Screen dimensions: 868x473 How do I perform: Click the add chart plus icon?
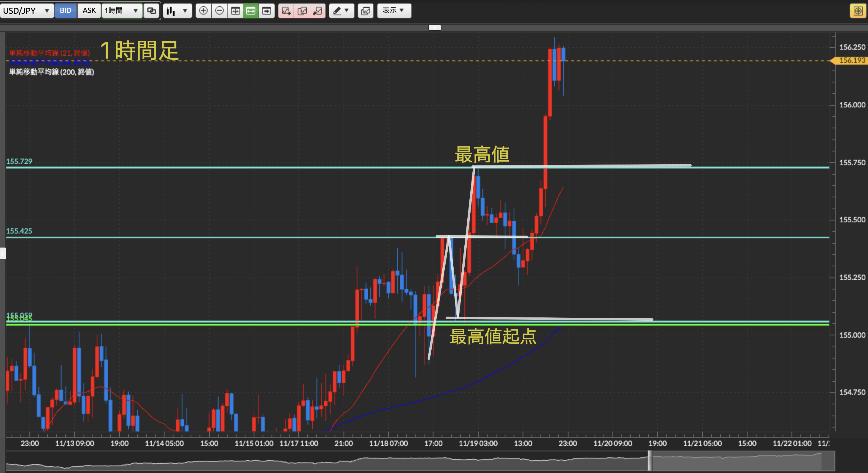pyautogui.click(x=286, y=11)
